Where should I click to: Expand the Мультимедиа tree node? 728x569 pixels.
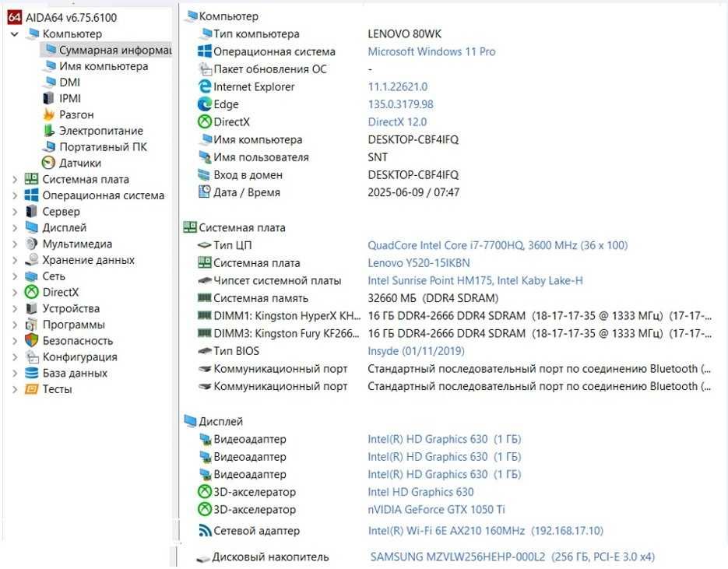[x=14, y=244]
